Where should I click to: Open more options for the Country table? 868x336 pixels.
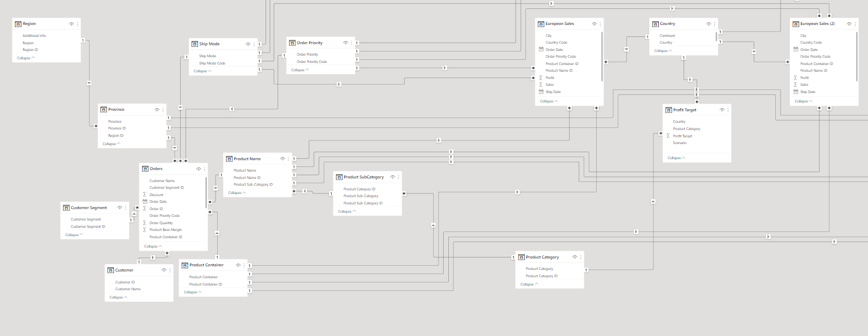(714, 24)
